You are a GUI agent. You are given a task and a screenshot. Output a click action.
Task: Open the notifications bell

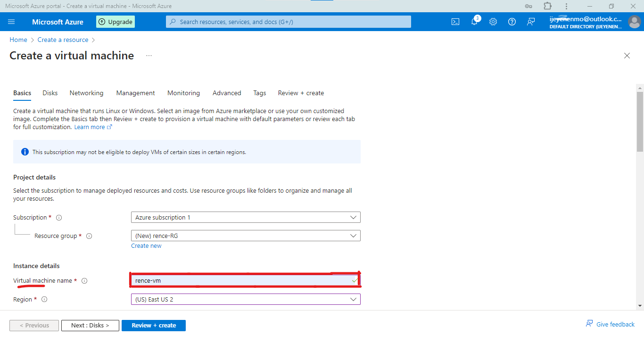(474, 22)
